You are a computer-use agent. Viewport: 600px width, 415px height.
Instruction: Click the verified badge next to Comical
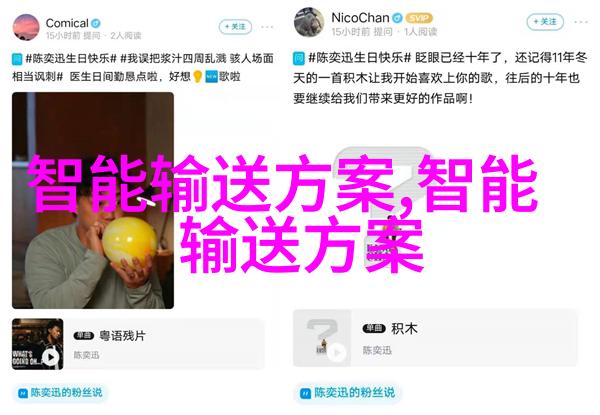[x=96, y=23]
